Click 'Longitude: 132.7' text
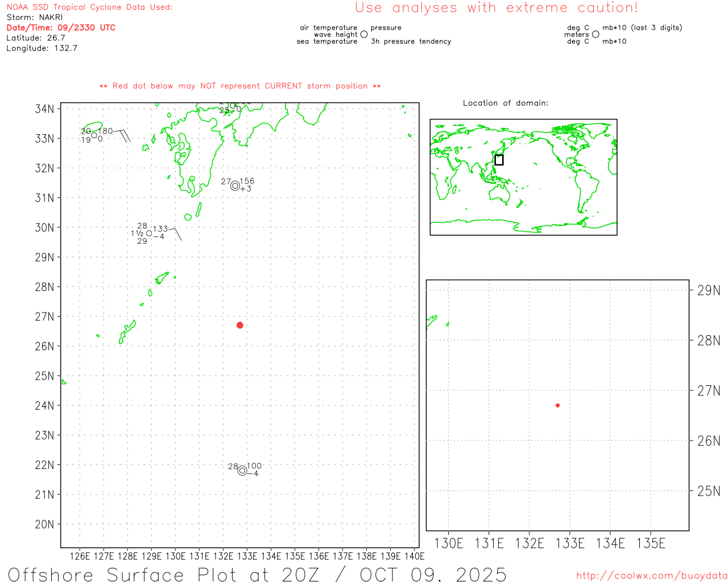 [42, 48]
